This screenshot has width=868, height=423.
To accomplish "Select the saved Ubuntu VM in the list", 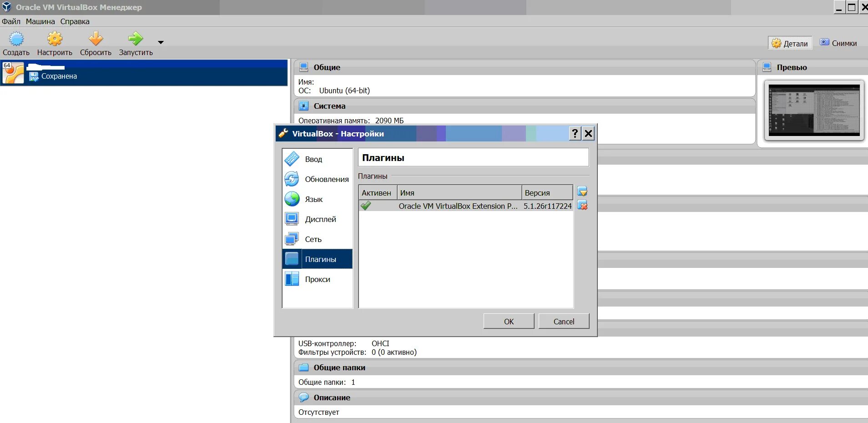I will pyautogui.click(x=144, y=72).
